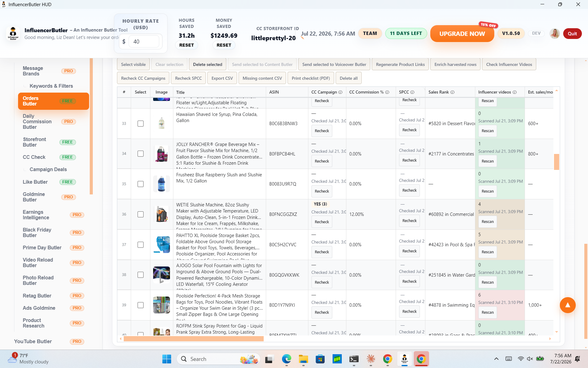Rescan influencer videos for WETIE Slushie row

(488, 221)
